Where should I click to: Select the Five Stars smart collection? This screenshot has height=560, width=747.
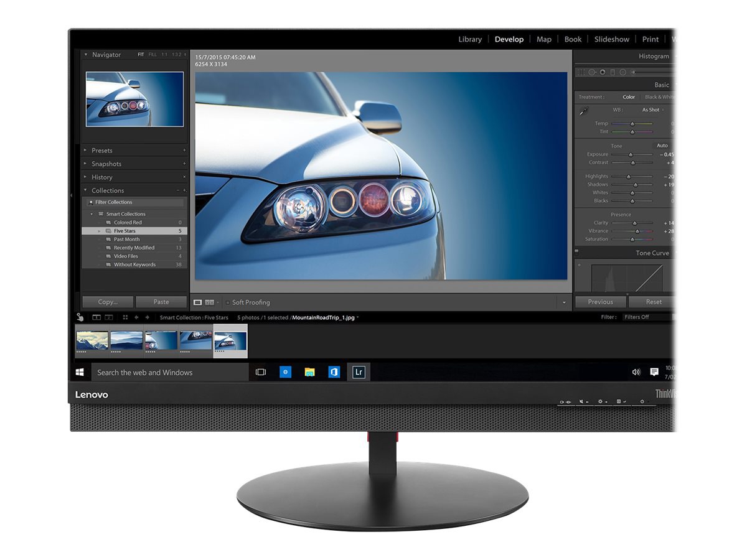[x=125, y=230]
